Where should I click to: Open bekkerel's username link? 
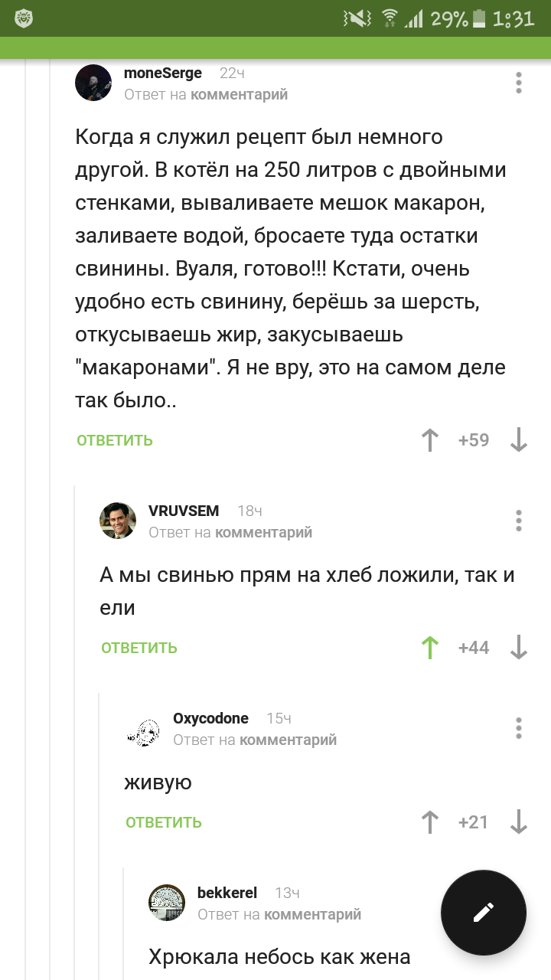[227, 893]
